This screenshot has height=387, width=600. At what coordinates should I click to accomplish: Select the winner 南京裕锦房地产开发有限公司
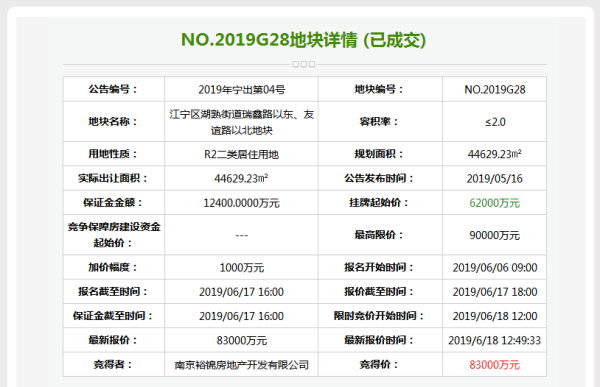241,365
